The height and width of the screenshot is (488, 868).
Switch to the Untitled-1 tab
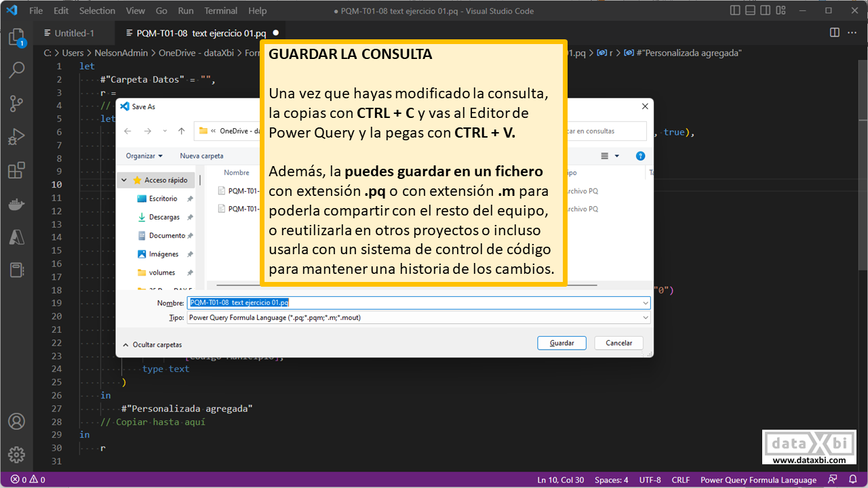[74, 33]
